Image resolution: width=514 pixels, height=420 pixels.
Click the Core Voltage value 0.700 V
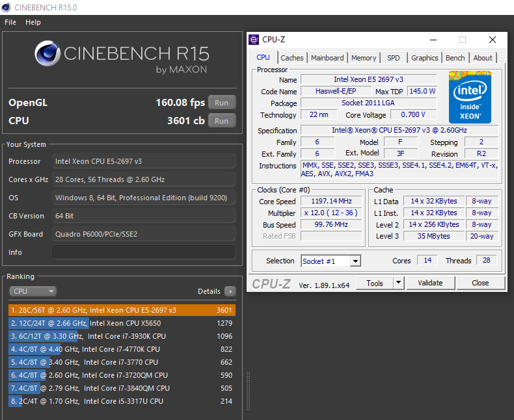click(x=413, y=114)
